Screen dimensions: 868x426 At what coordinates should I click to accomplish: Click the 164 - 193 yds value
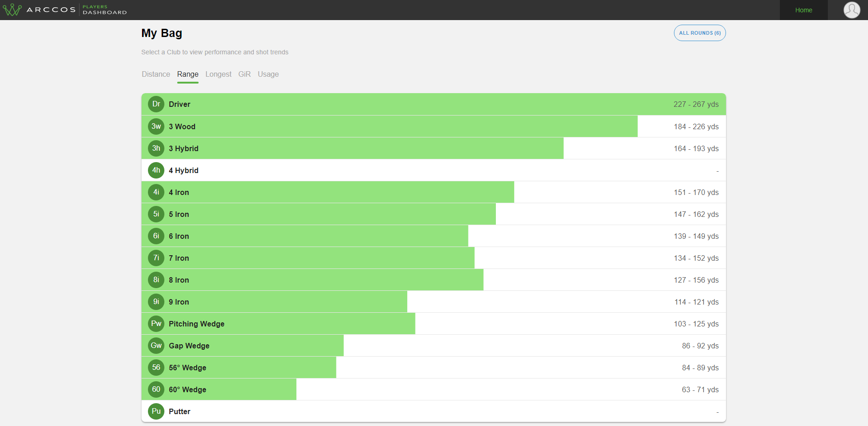(x=696, y=148)
